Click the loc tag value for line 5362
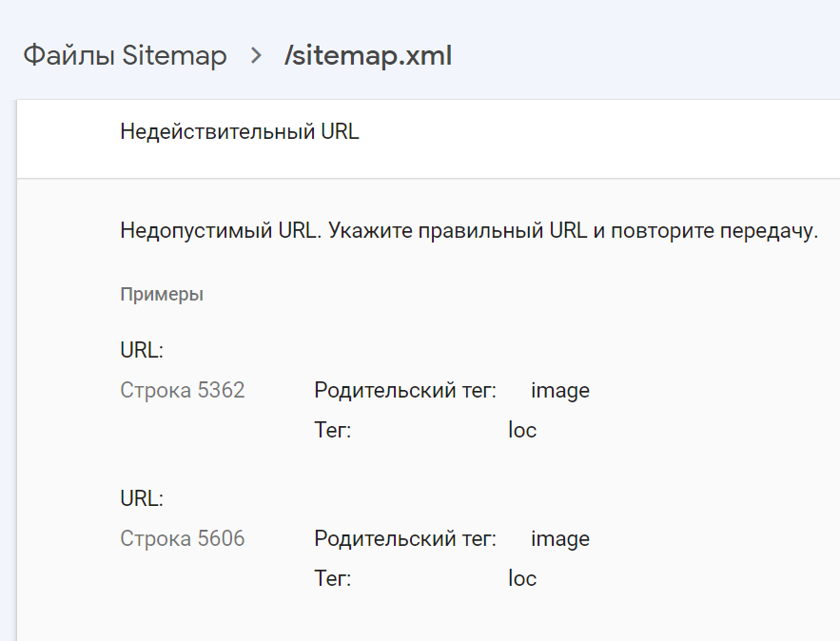This screenshot has width=840, height=641. click(x=522, y=431)
